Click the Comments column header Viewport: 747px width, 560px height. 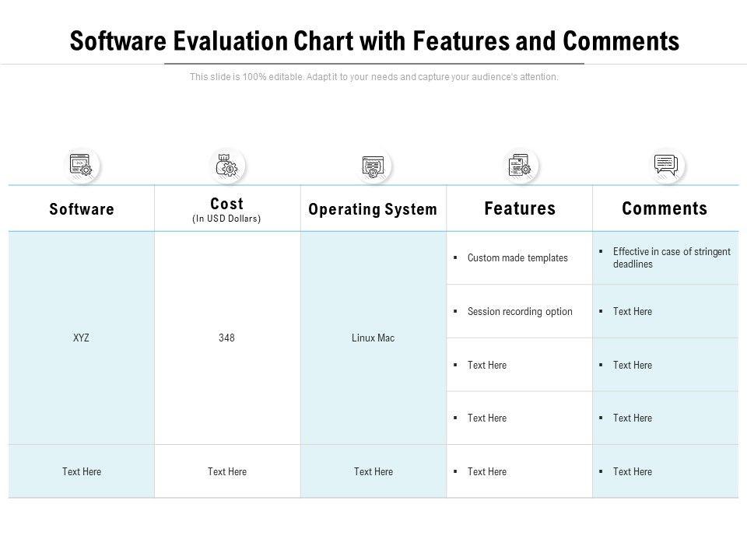coord(665,208)
